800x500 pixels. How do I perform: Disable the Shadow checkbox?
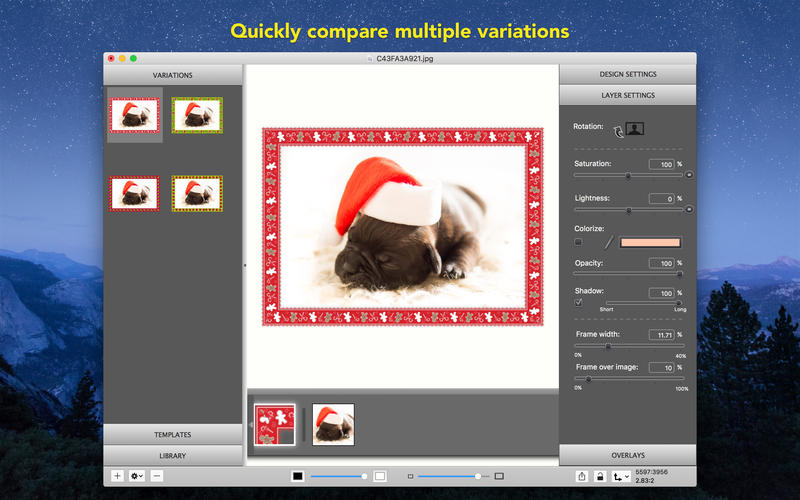click(578, 302)
